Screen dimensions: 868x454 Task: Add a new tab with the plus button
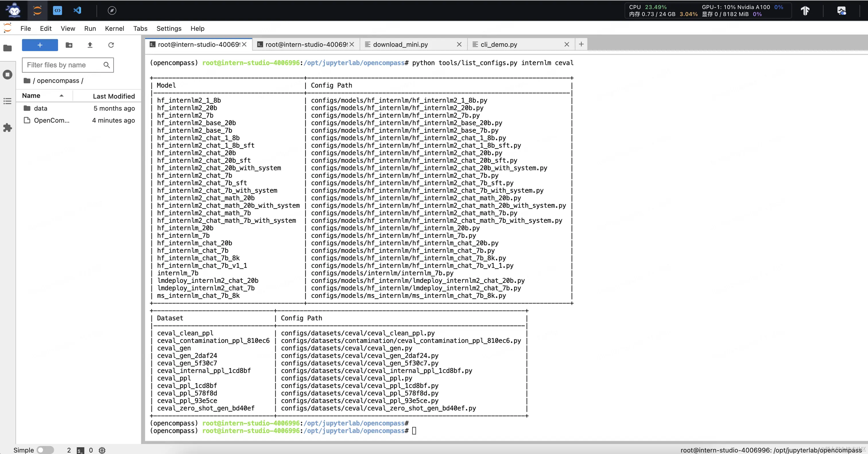point(581,44)
